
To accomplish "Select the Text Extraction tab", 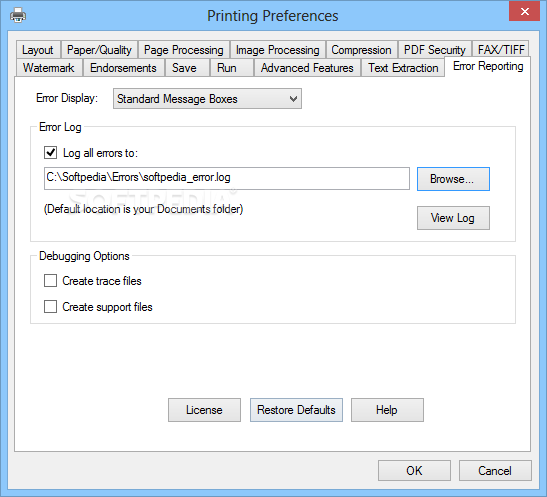I will pyautogui.click(x=403, y=68).
